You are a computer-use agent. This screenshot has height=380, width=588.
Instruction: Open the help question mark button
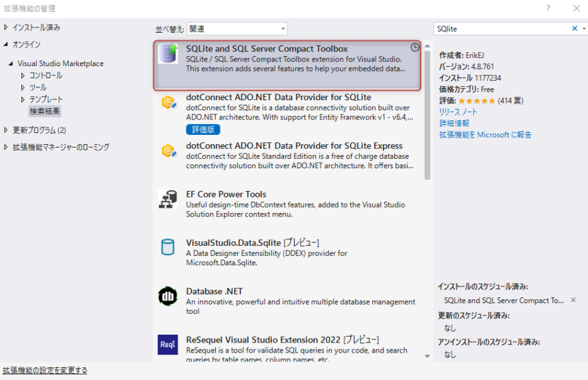(548, 8)
